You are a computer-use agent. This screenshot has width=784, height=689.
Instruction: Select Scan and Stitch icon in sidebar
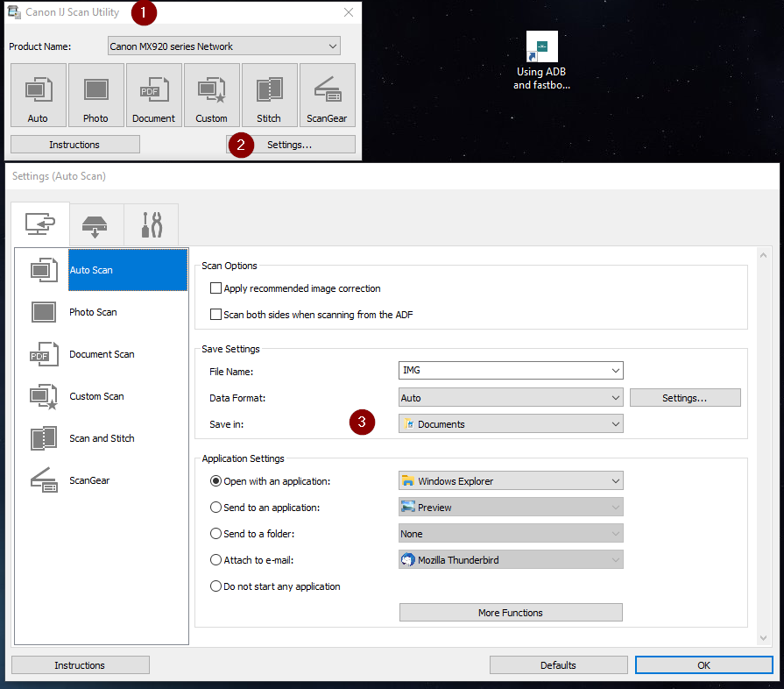[x=44, y=438]
